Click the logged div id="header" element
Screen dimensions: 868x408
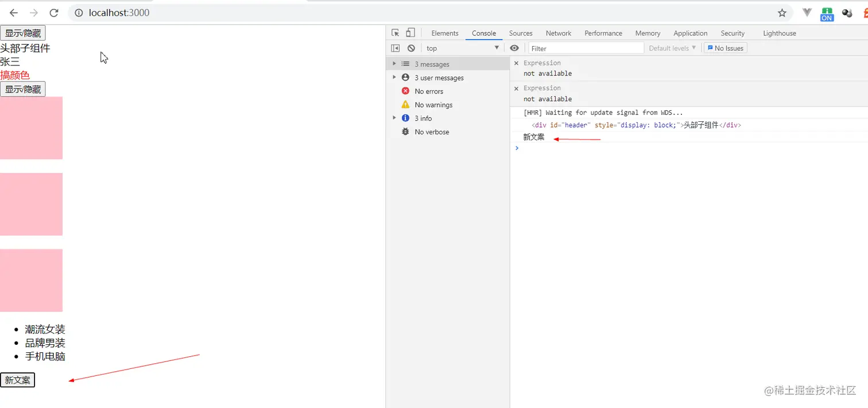pyautogui.click(x=637, y=125)
